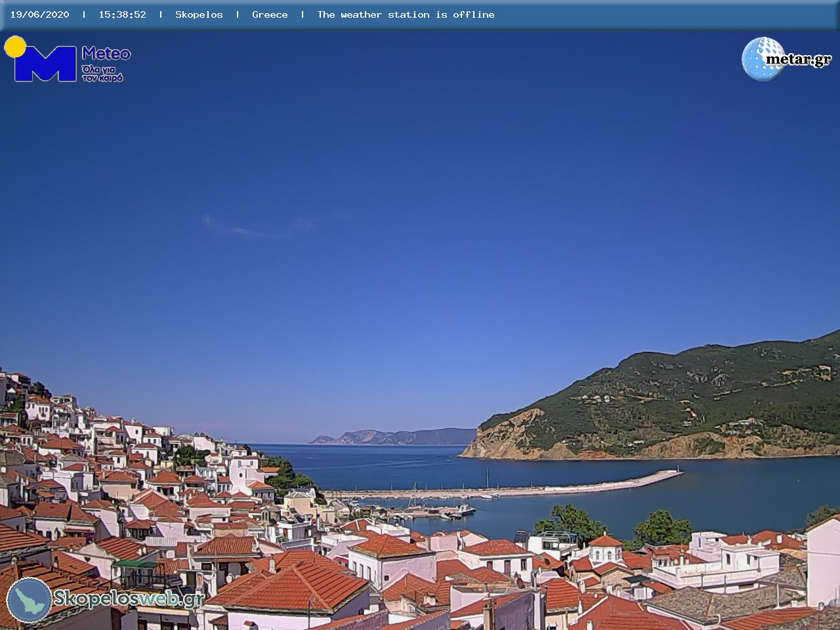This screenshot has width=840, height=630.
Task: Click the timestamp 15:38:52
Action: (x=122, y=14)
